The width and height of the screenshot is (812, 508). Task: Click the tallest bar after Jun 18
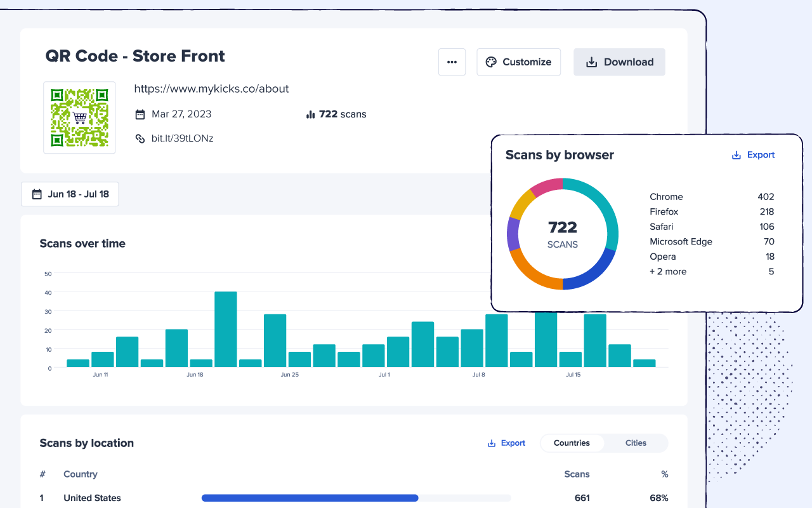[226, 329]
